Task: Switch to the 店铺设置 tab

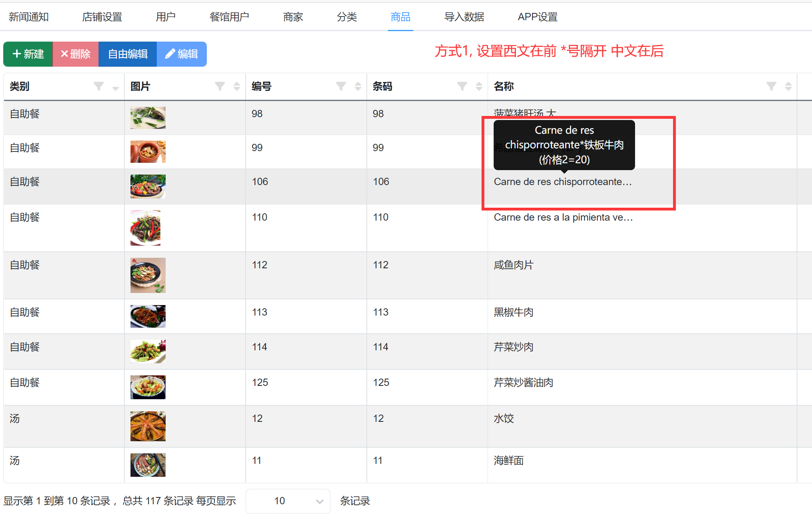Action: point(102,17)
